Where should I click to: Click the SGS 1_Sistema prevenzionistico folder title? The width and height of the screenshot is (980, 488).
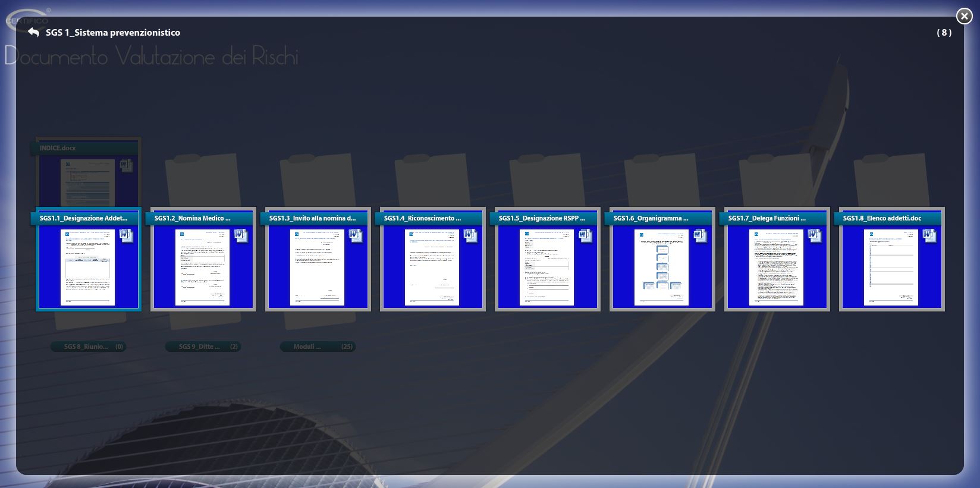113,33
